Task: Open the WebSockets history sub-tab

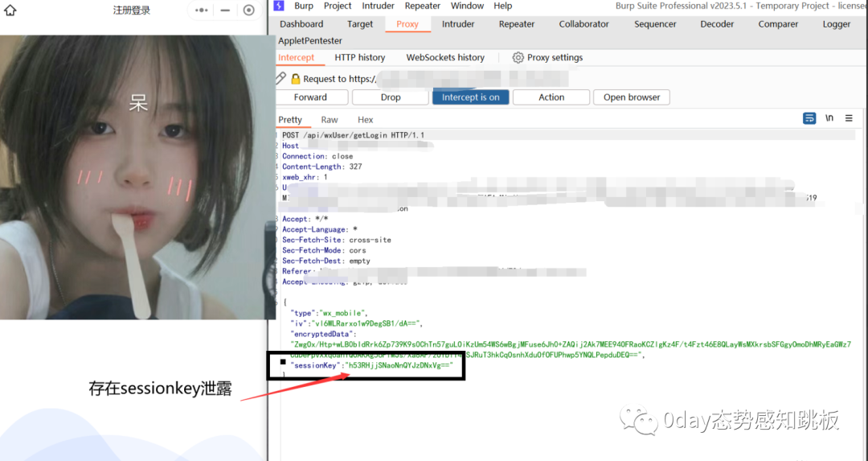Action: pyautogui.click(x=445, y=58)
